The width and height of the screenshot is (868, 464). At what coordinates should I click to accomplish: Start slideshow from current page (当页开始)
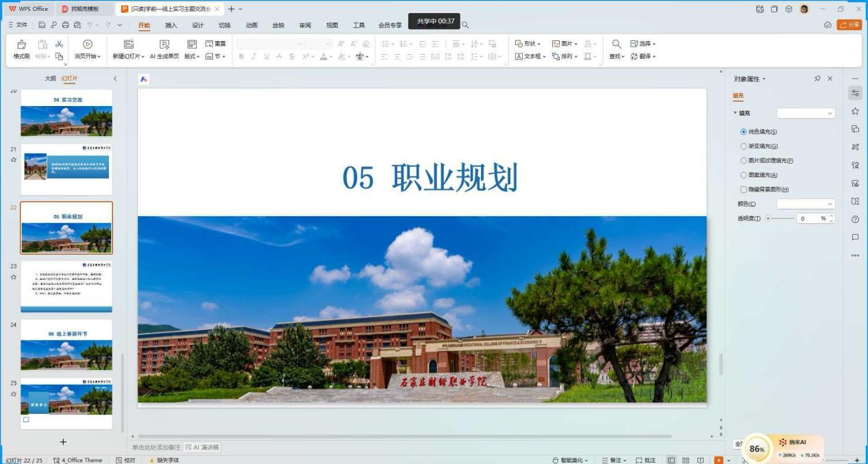pos(87,44)
